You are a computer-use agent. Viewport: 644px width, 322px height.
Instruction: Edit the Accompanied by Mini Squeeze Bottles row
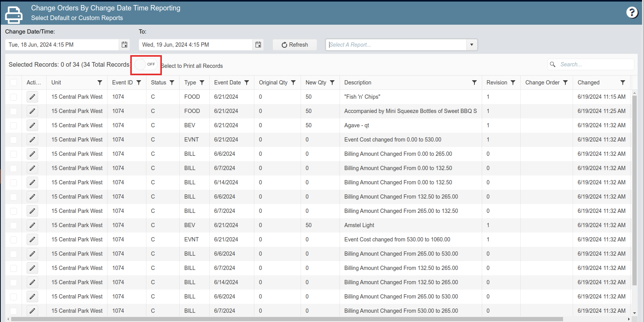(x=32, y=111)
